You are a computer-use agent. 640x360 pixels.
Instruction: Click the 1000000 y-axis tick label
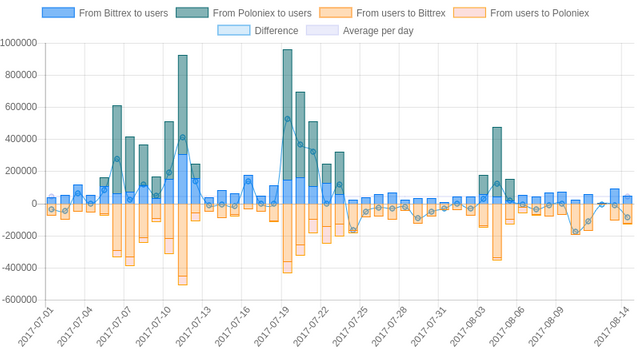pyautogui.click(x=19, y=43)
